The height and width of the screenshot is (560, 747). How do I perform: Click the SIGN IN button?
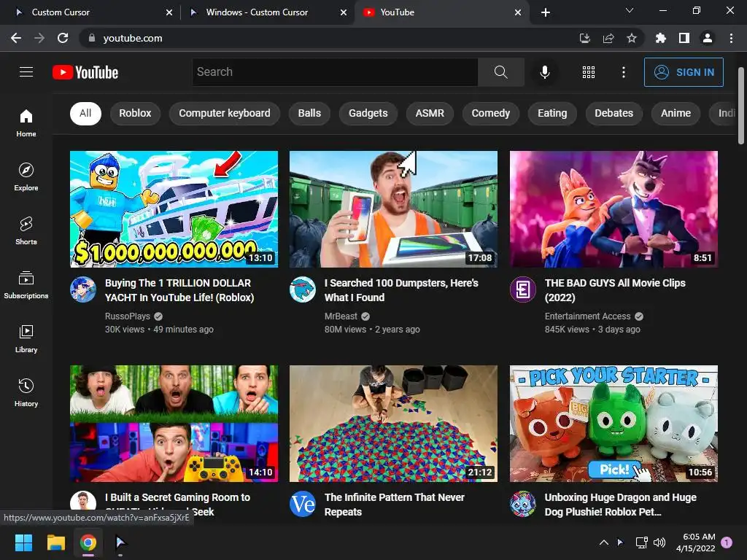tap(684, 72)
